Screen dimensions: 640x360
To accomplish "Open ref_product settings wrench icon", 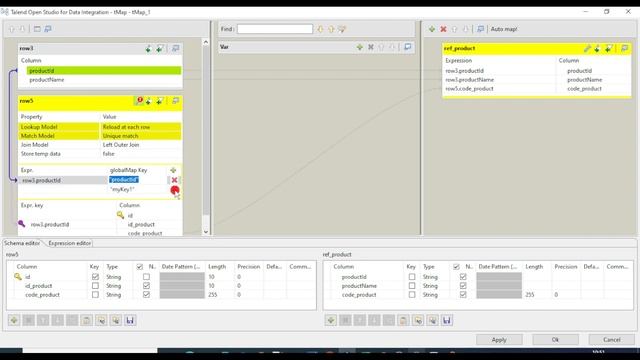I will [x=587, y=49].
